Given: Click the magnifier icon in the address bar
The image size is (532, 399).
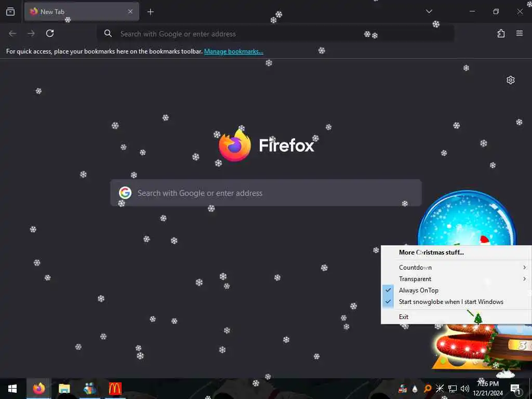Looking at the screenshot, I should (x=108, y=33).
